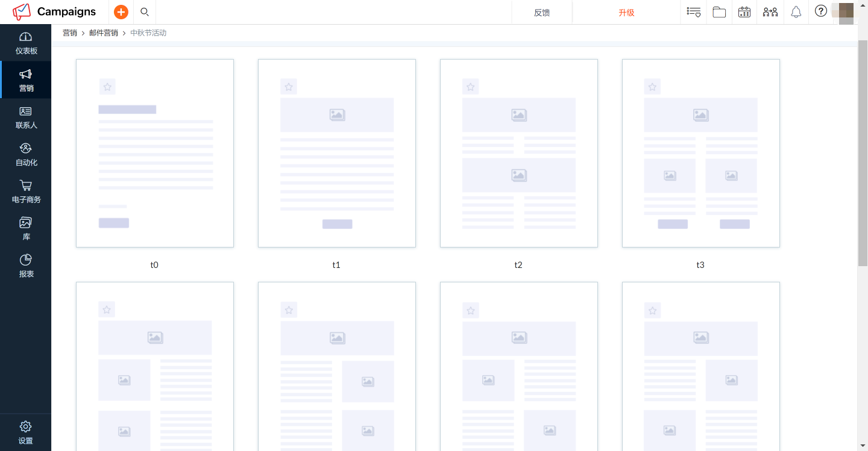Screen dimensions: 868x451
Task: Click the t0 template name label
Action: (154, 265)
